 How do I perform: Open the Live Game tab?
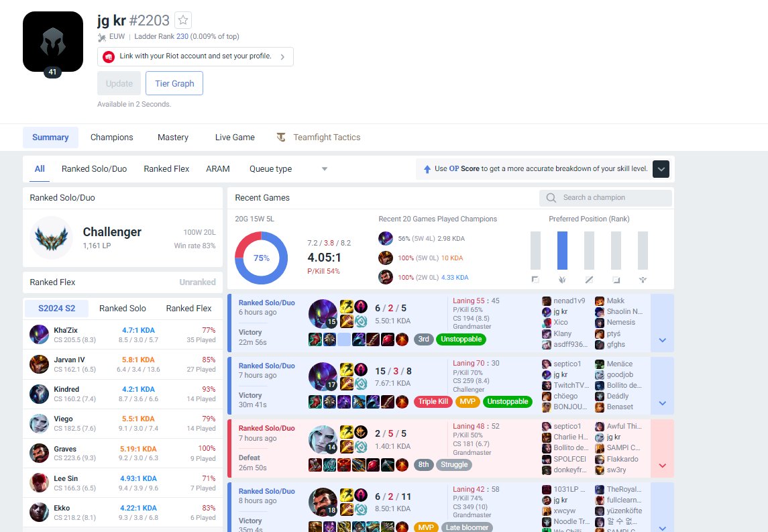[235, 138]
